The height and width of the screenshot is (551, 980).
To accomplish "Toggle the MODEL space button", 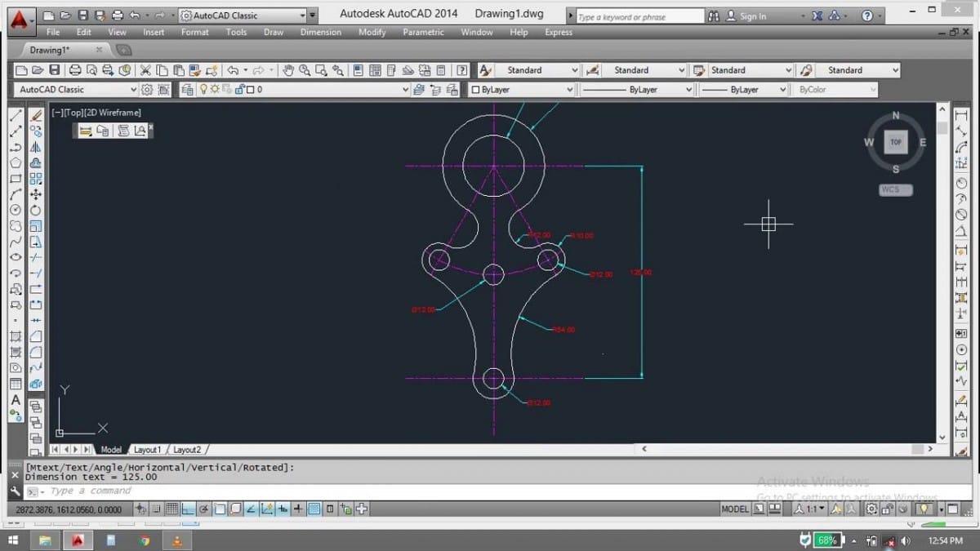I will click(735, 509).
